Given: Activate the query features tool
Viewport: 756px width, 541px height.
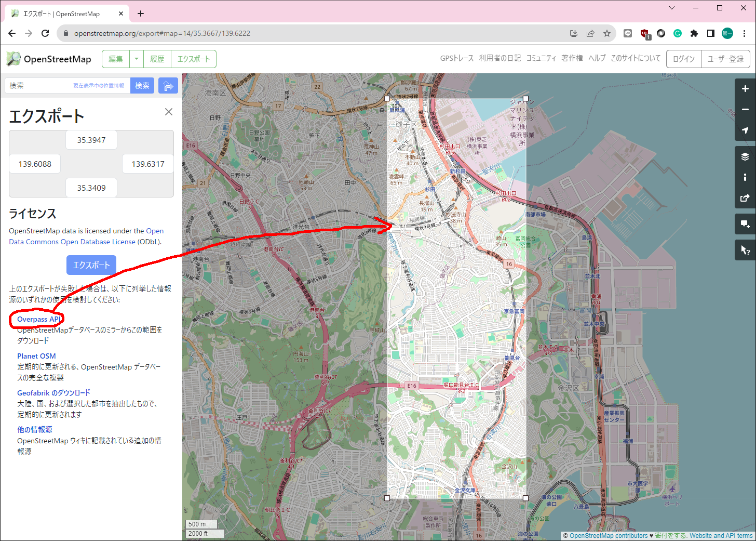Looking at the screenshot, I should 745,250.
